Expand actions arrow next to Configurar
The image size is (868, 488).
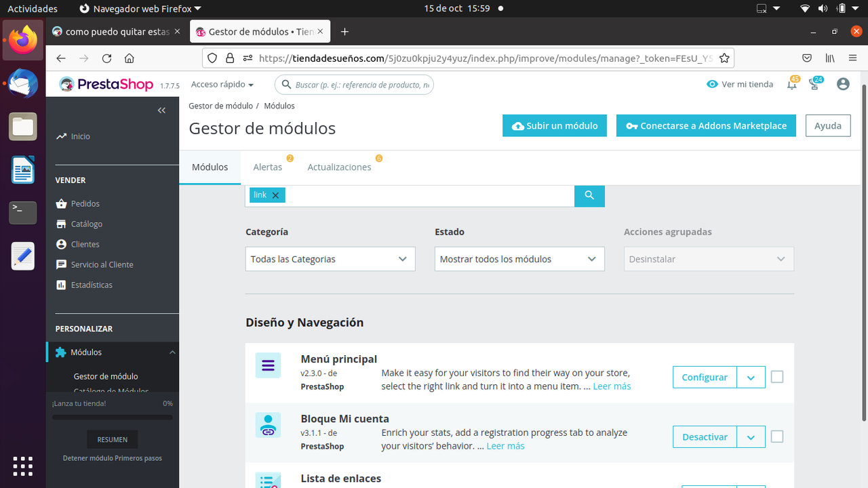(751, 378)
